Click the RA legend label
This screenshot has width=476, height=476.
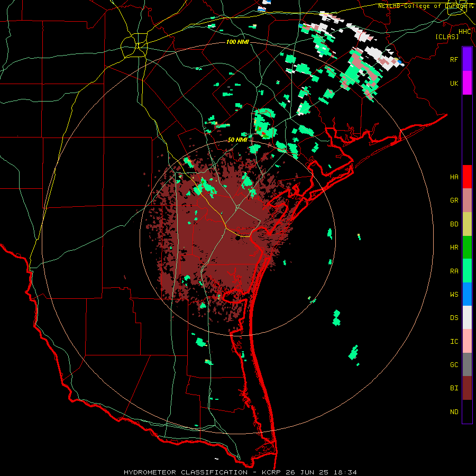(x=454, y=271)
